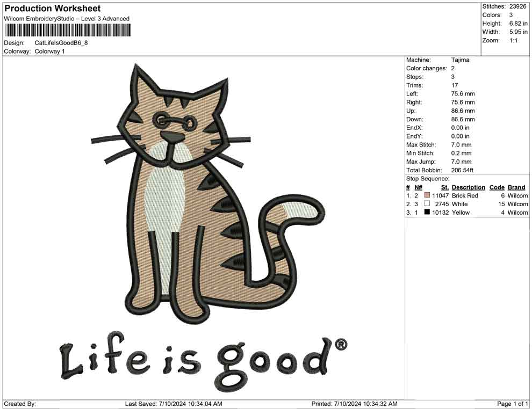532x409 pixels.
Task: Click the Stitches value '23926'
Action: point(517,6)
